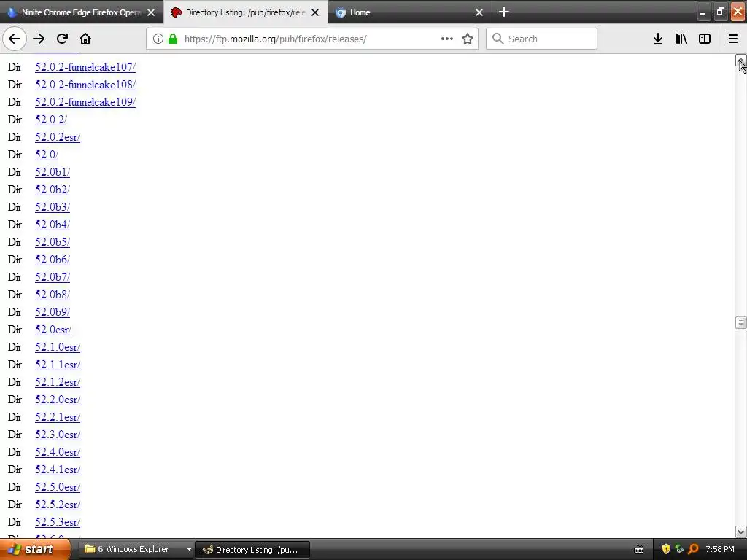Click the vertical scrollbar thumb
The height and width of the screenshot is (560, 747).
(741, 322)
